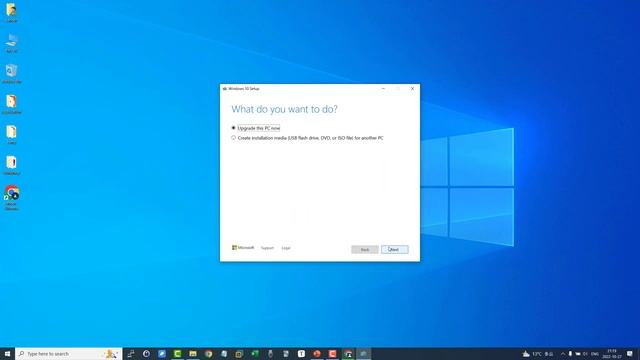Viewport: 640px width, 360px height.
Task: Open the Chrome icon on the taskbar
Action: click(x=209, y=353)
